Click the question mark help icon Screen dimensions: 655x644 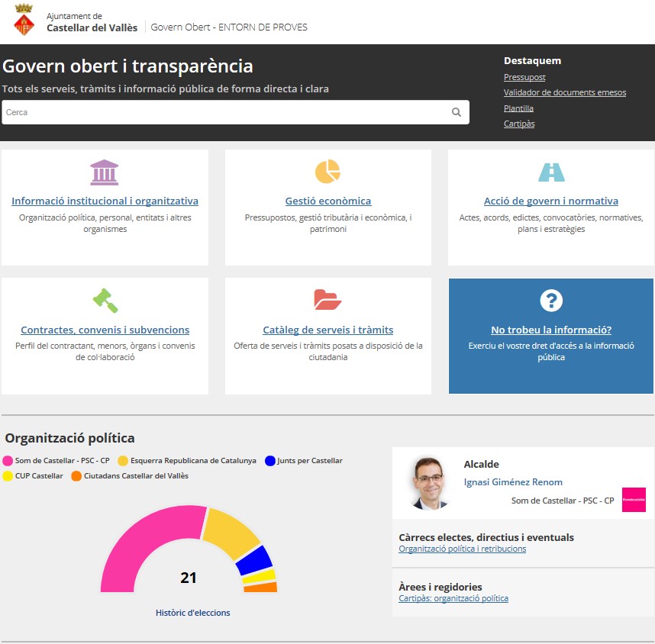click(550, 300)
